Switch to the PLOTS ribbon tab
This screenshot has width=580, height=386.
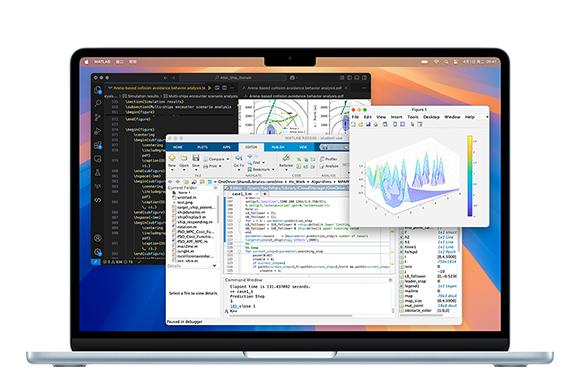[202, 147]
